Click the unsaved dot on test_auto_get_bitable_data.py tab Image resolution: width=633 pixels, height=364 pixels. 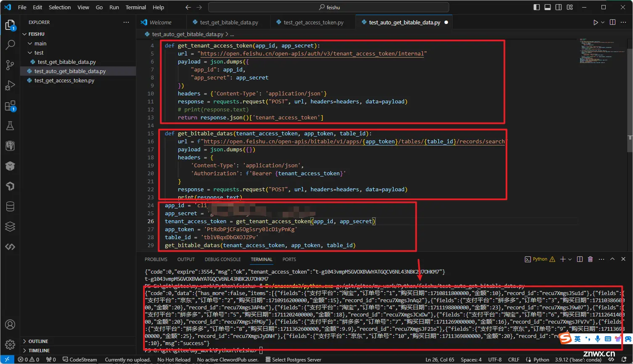446,22
